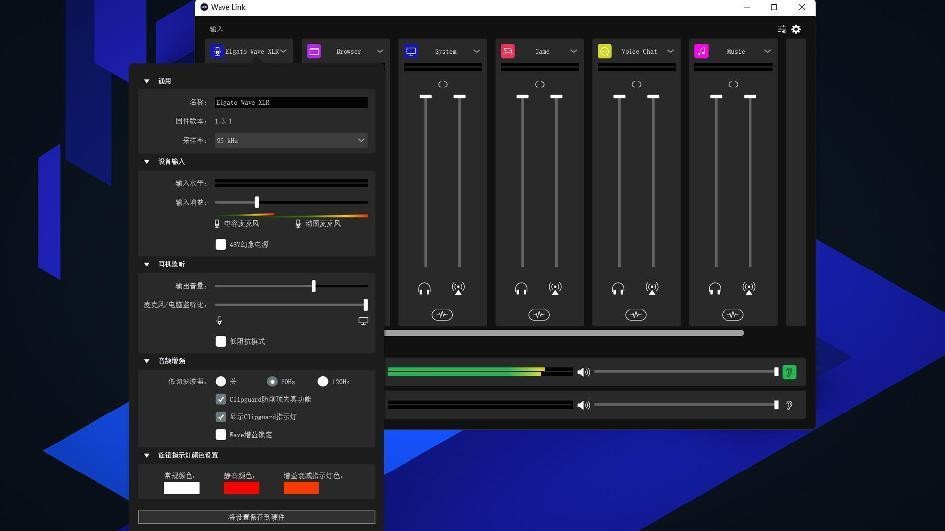Enable the Wave gain lock checkbox
This screenshot has height=531, width=945.
tap(221, 434)
